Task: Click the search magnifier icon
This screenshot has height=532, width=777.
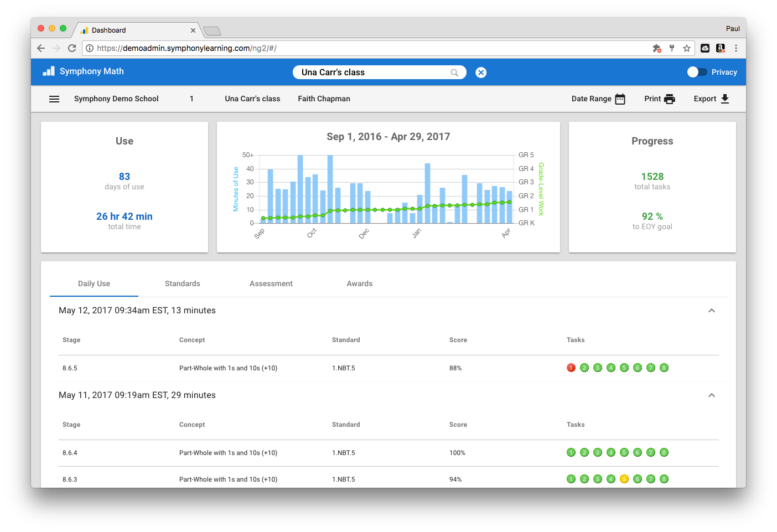Action: pos(454,73)
